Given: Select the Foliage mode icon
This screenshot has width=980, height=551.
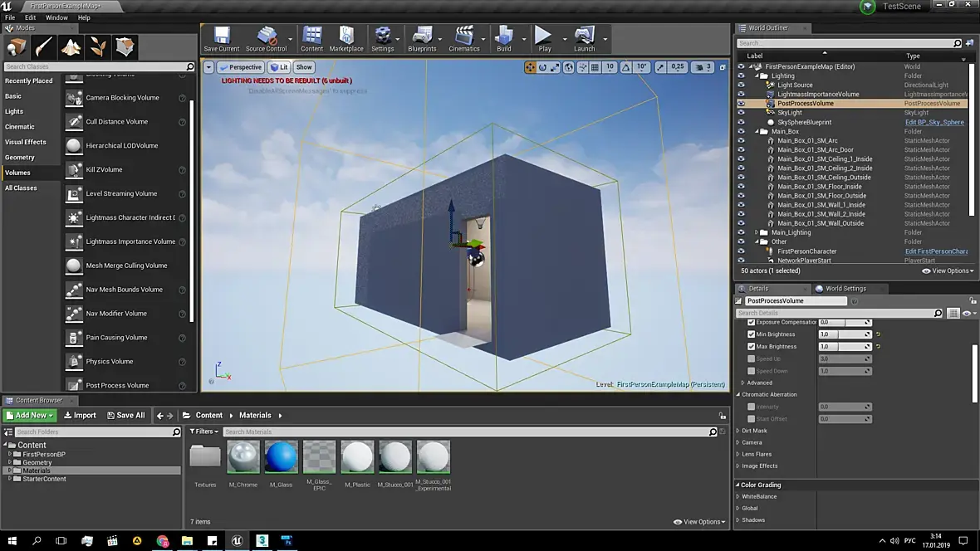Looking at the screenshot, I should 98,46.
